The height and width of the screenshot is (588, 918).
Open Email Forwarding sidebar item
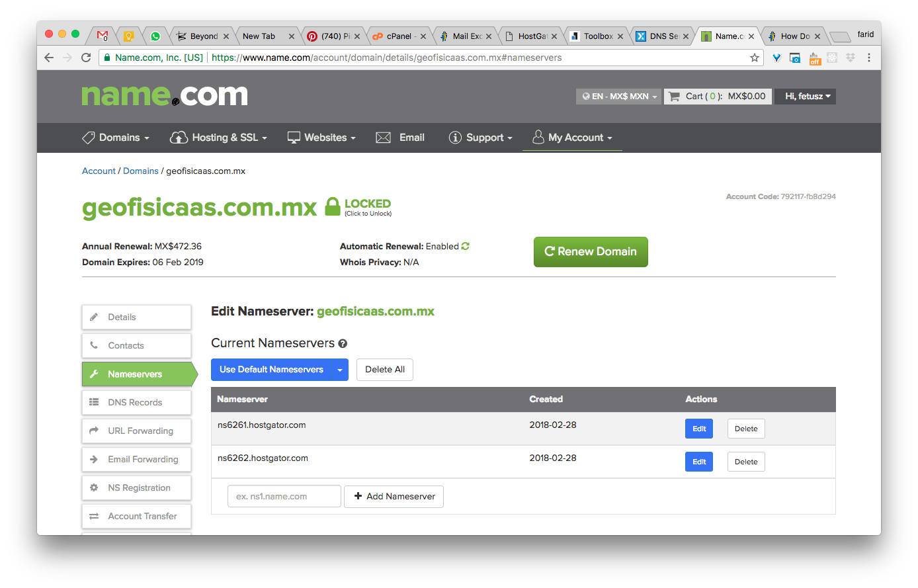137,460
